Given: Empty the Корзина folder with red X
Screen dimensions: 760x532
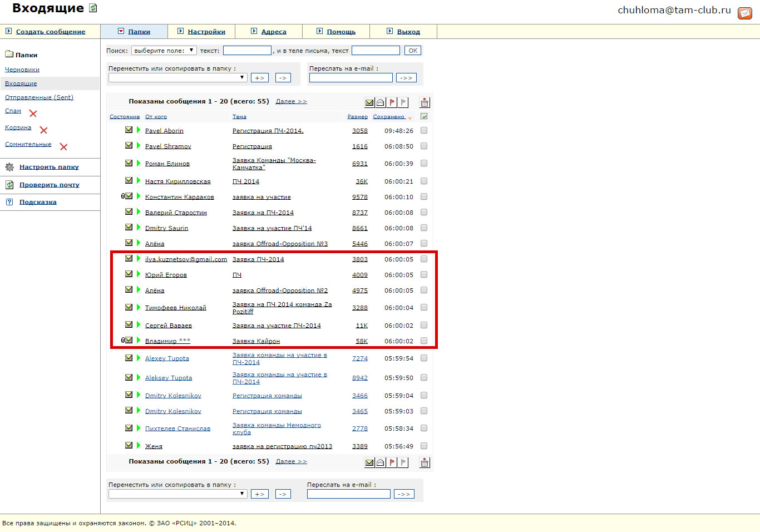Looking at the screenshot, I should (43, 130).
